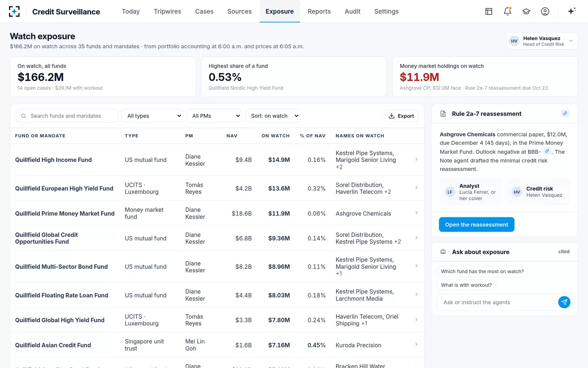Click the document icon beside Rule 2a-7 reassessment
This screenshot has height=368, width=588.
click(x=443, y=114)
